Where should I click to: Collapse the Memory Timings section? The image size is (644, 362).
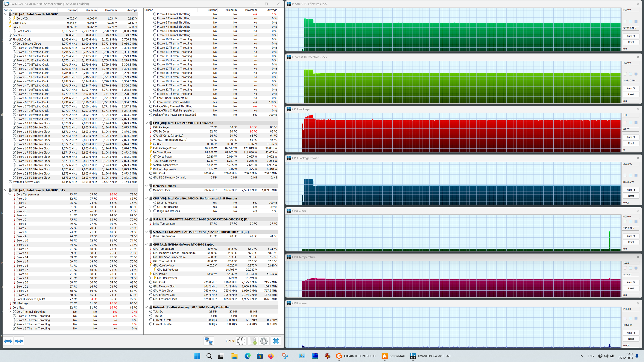pos(146,186)
